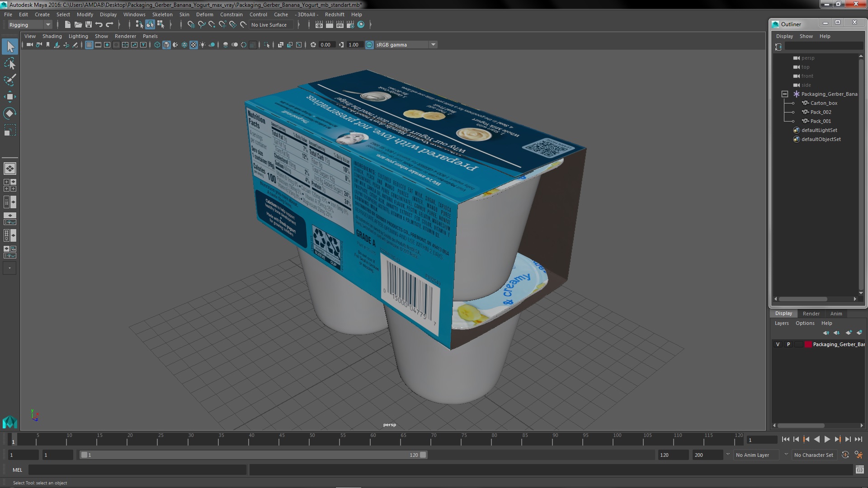Redo the action via the toolbar arrow
This screenshot has height=488, width=868.
[x=109, y=25]
